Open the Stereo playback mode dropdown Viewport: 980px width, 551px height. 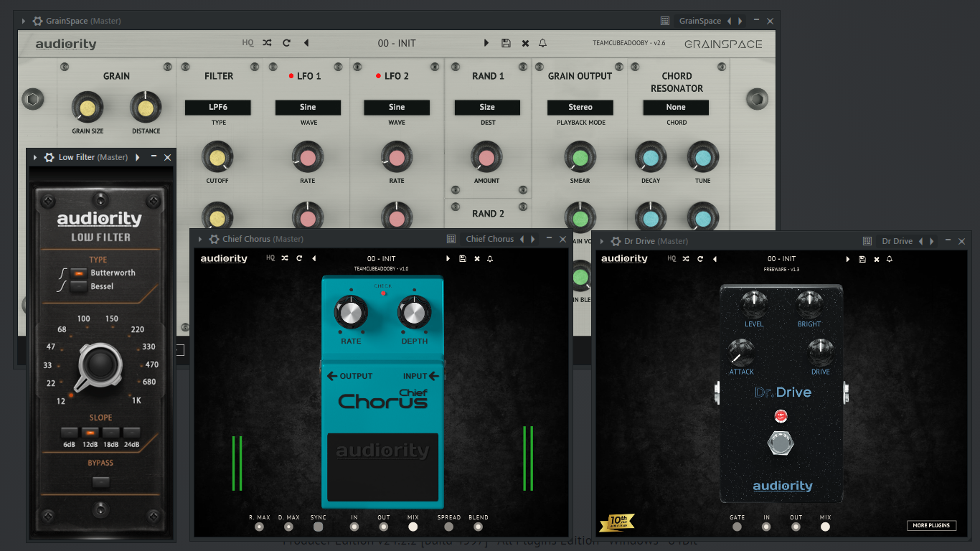point(580,107)
